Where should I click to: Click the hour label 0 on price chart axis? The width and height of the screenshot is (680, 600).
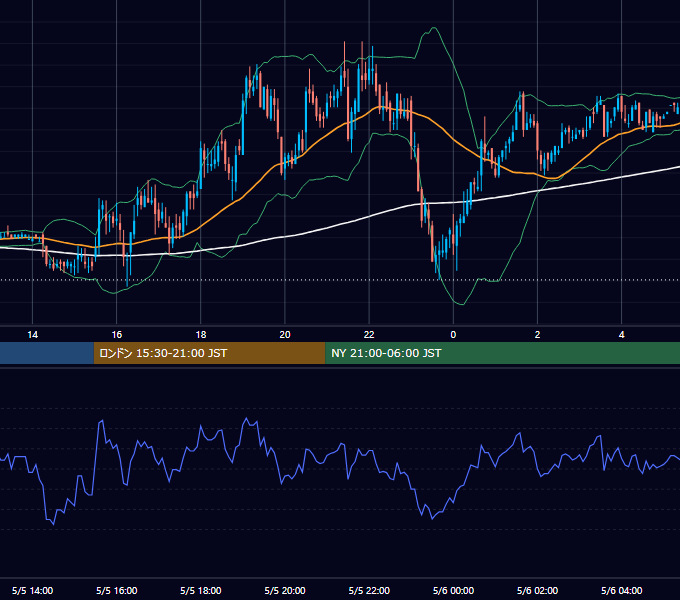pyautogui.click(x=453, y=335)
